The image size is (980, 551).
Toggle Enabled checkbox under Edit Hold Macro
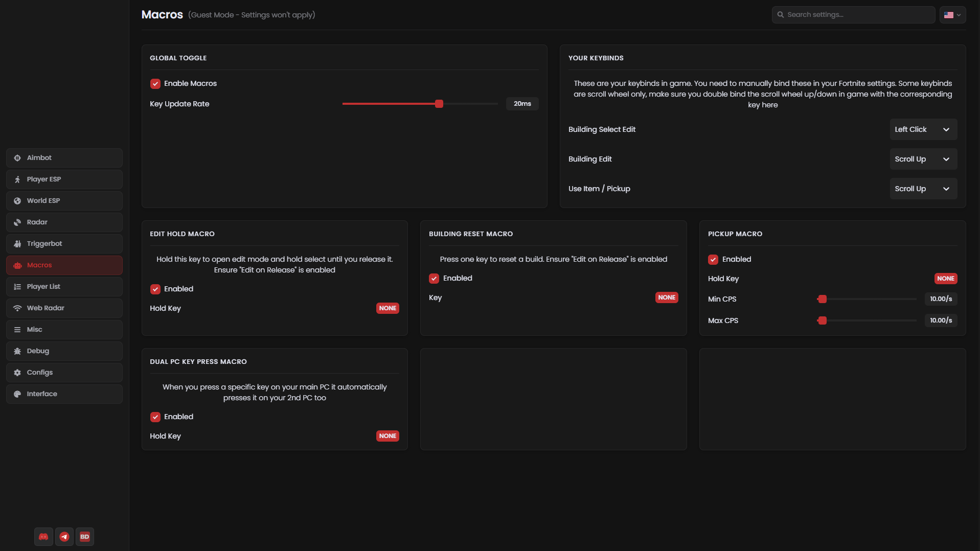pyautogui.click(x=155, y=289)
